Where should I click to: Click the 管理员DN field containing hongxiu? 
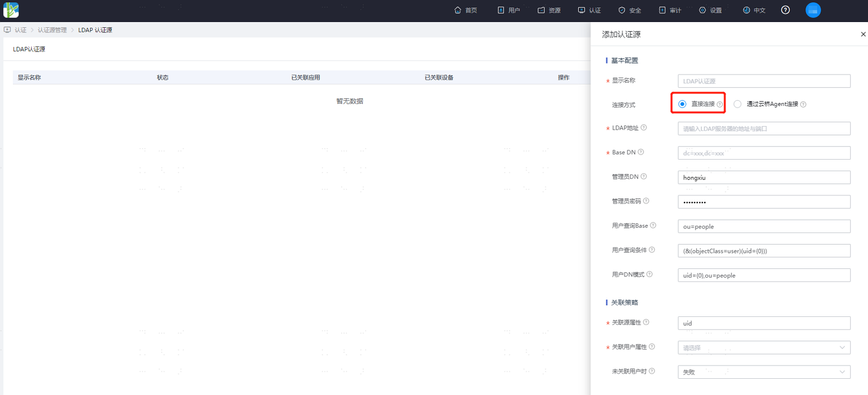point(764,178)
